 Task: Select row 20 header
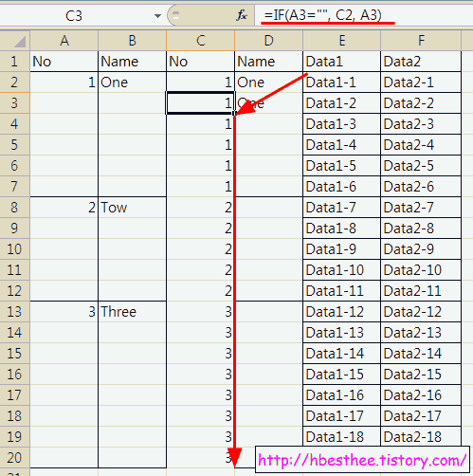click(x=14, y=458)
